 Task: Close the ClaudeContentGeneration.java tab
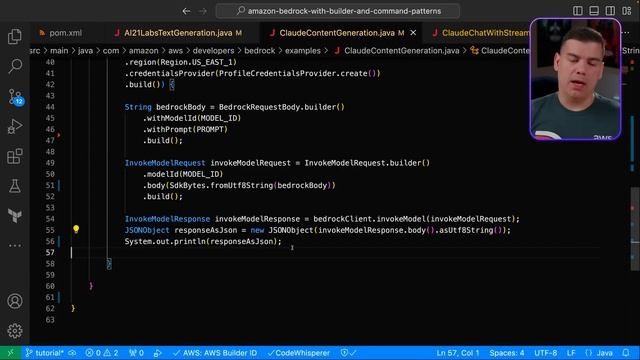pos(413,33)
